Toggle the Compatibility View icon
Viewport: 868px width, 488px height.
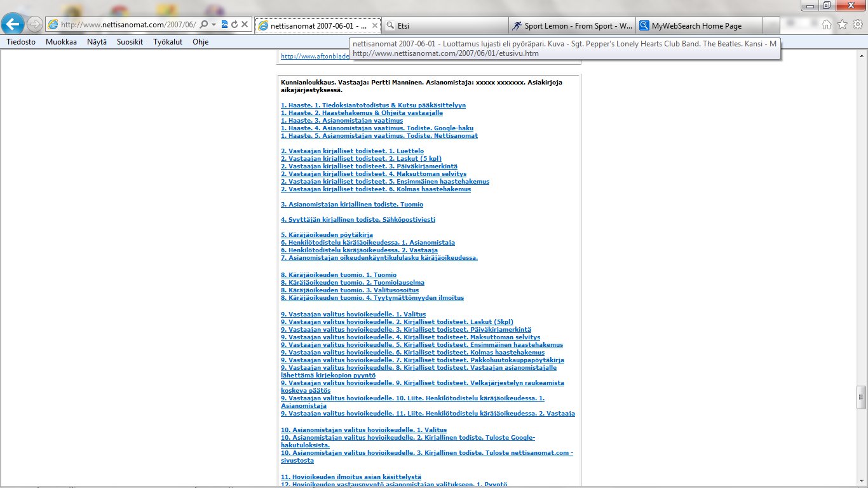pyautogui.click(x=224, y=25)
